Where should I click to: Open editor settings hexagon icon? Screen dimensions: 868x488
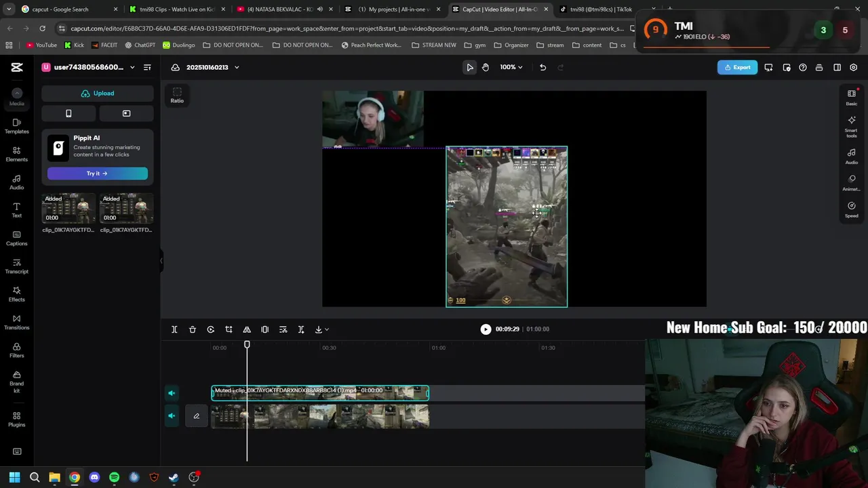[854, 67]
